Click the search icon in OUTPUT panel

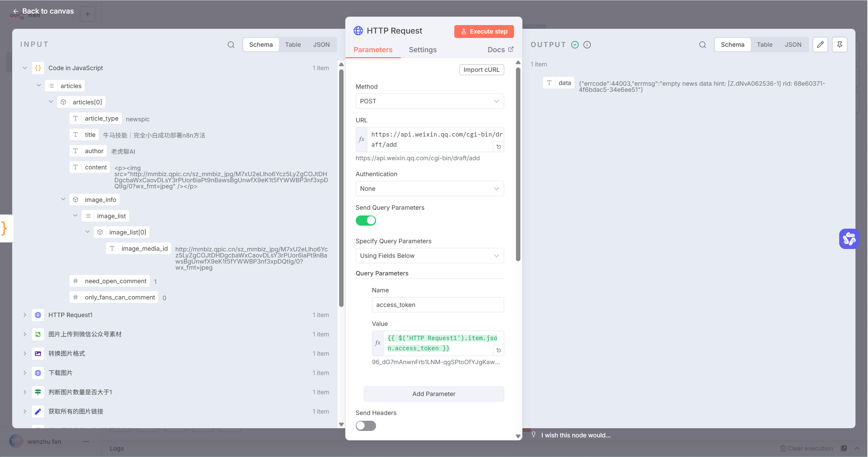702,45
